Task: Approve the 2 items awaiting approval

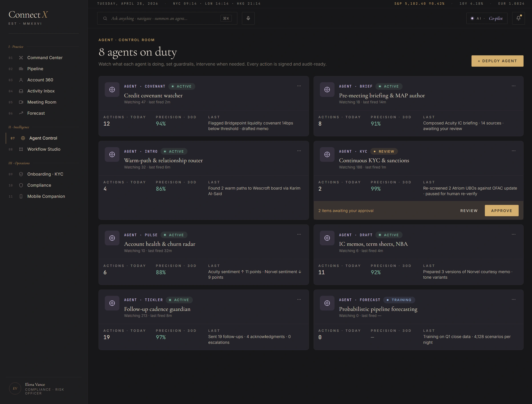Action: tap(502, 210)
